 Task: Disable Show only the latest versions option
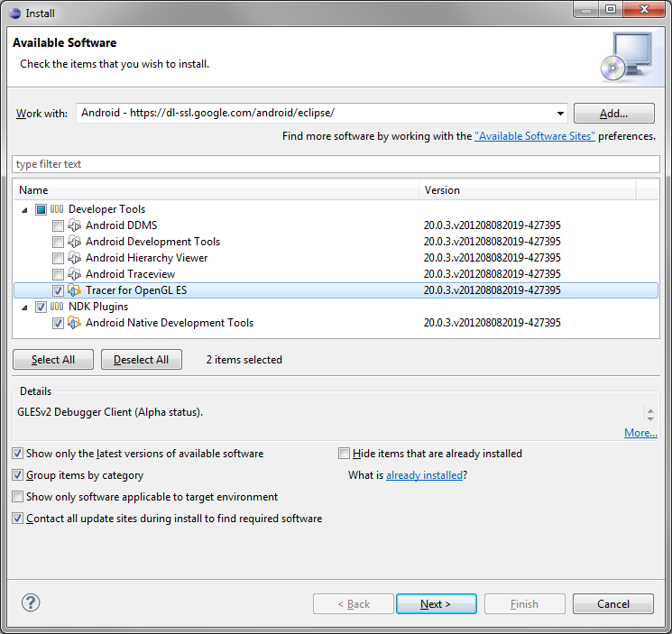(x=17, y=454)
